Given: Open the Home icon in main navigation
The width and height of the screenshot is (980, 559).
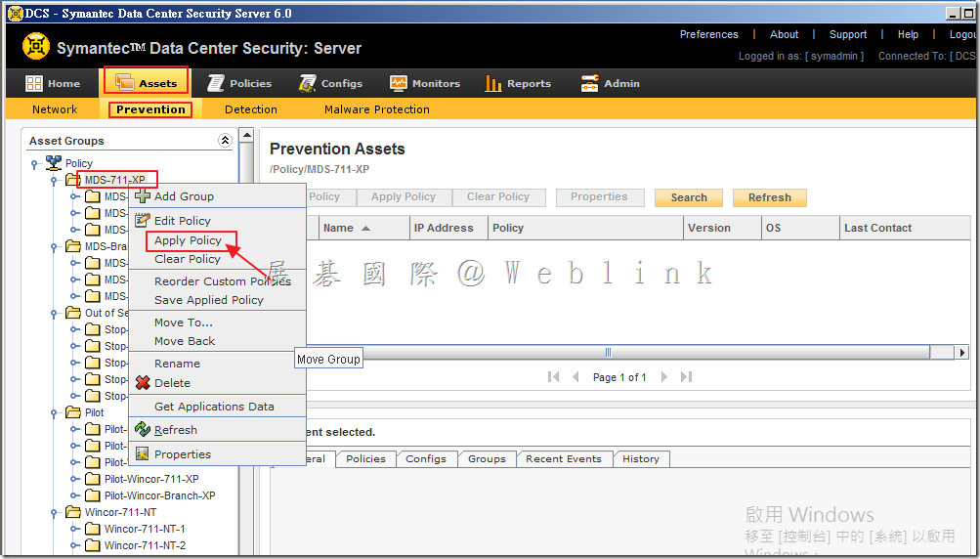Looking at the screenshot, I should coord(34,83).
